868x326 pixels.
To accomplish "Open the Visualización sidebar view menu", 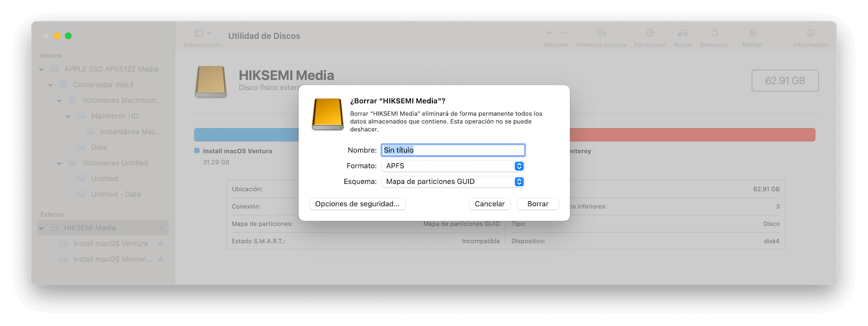I will (203, 33).
